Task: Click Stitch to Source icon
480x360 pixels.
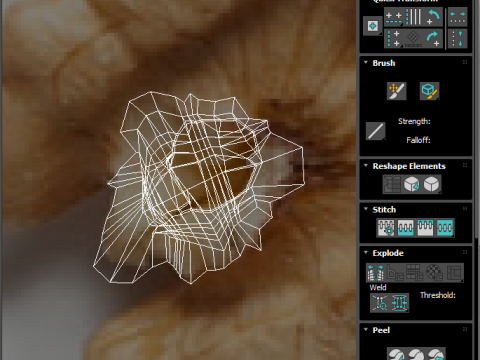Action: pyautogui.click(x=425, y=228)
